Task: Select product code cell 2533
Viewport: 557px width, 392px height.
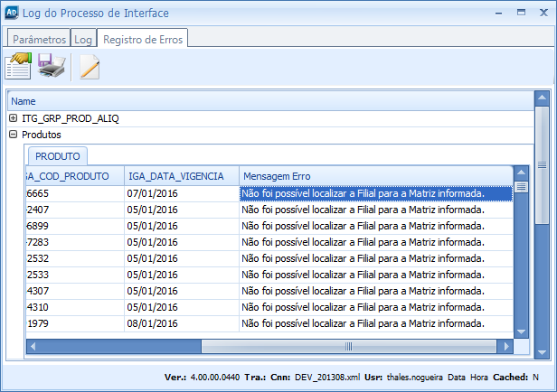Action: 75,275
